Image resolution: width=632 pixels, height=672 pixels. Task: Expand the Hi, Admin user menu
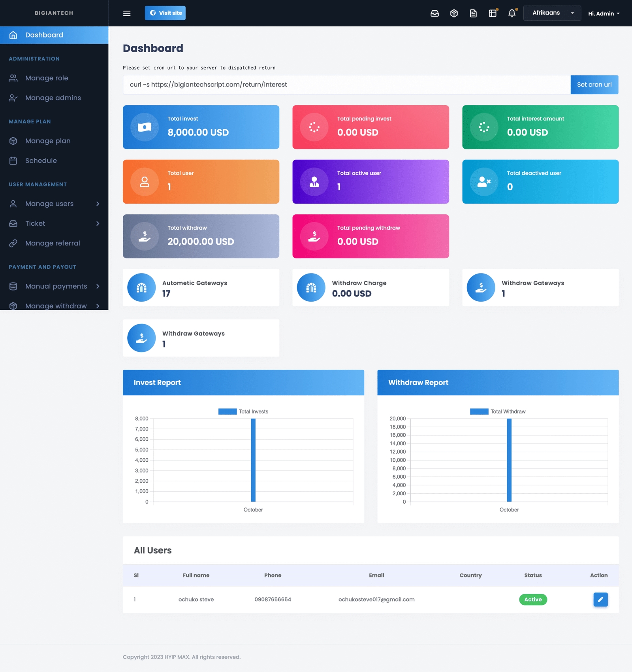[x=604, y=13]
